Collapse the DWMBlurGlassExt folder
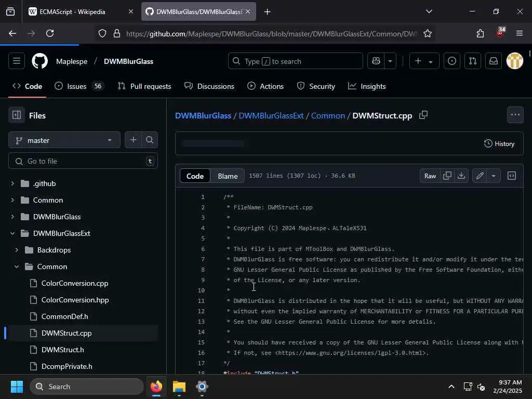The image size is (532, 399). point(12,233)
